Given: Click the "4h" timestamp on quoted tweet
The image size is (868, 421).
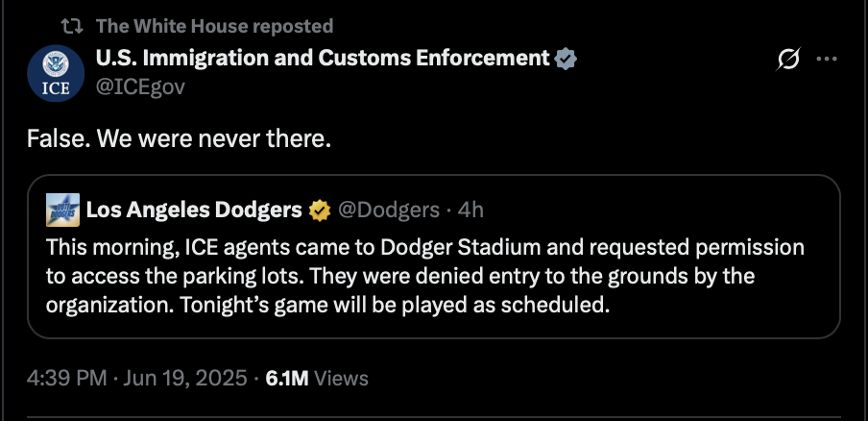Looking at the screenshot, I should 470,210.
